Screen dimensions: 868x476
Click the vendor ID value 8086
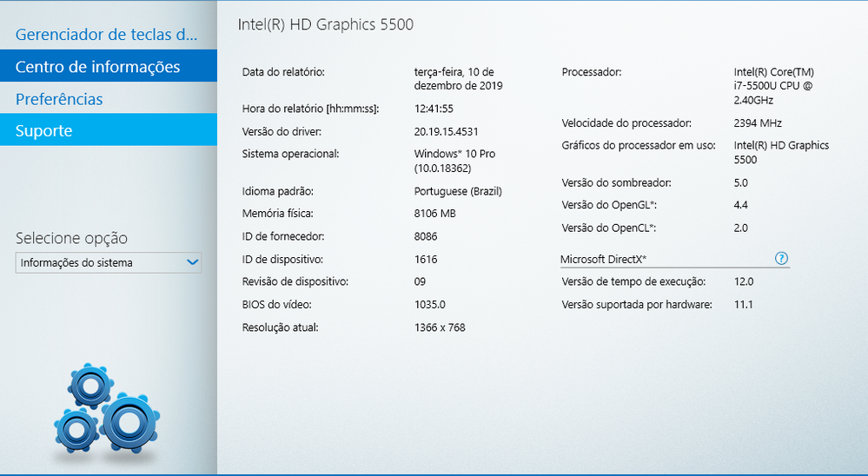(x=426, y=236)
